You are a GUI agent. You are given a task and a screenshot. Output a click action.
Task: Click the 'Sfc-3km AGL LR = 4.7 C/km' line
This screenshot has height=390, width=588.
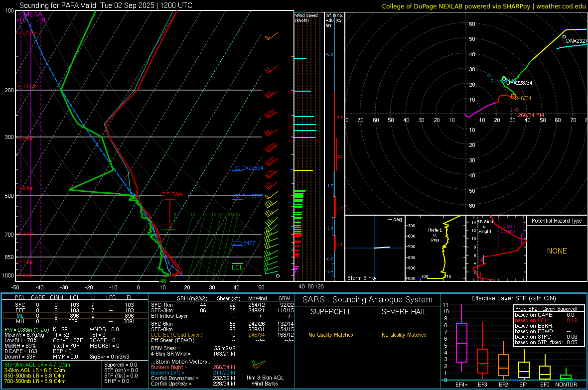point(37,365)
